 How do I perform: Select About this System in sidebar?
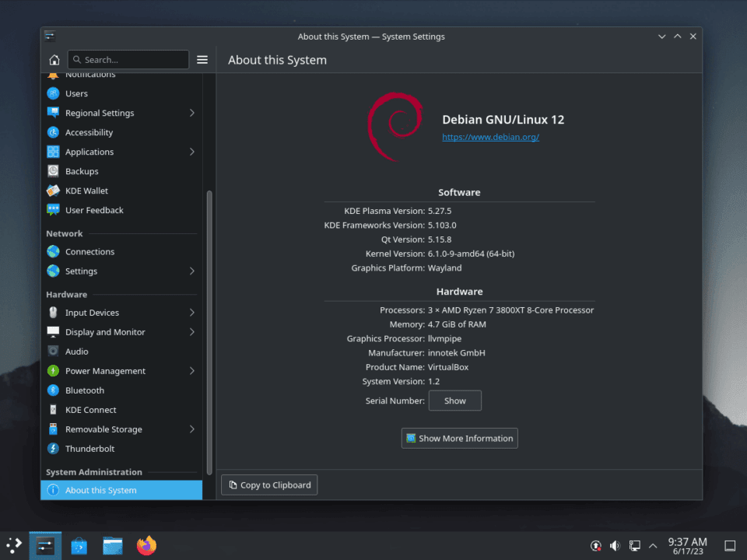[x=101, y=490]
